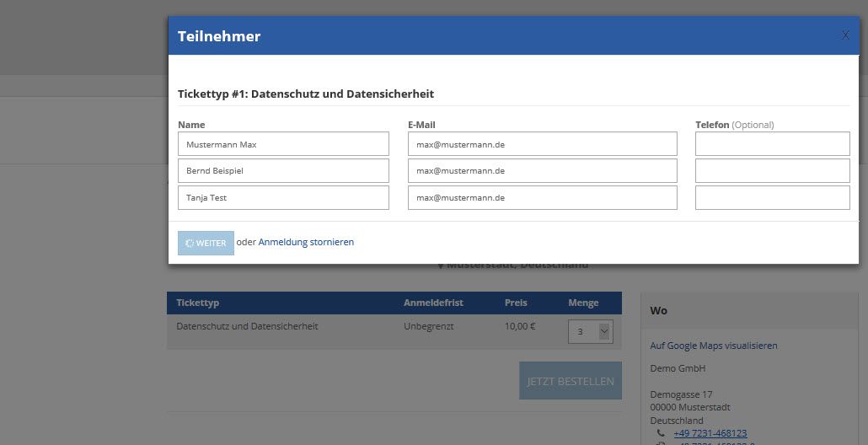The width and height of the screenshot is (868, 445).
Task: Edit the name field containing Tanja Test
Action: point(283,197)
